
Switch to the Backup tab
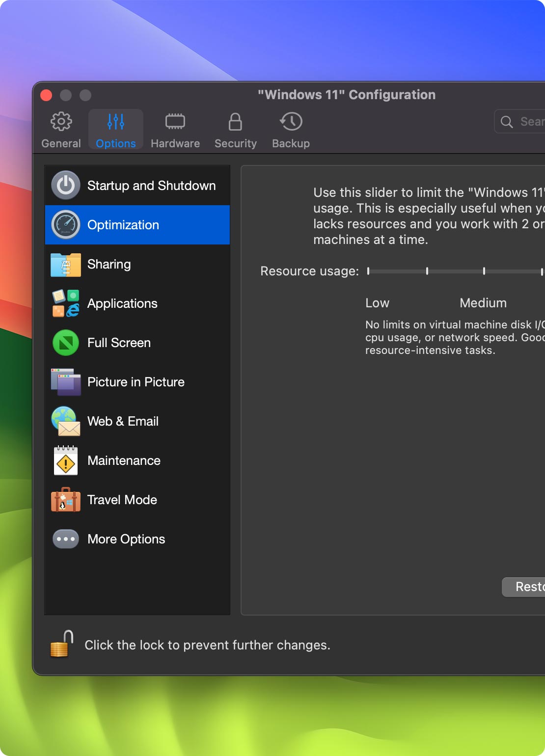click(291, 129)
